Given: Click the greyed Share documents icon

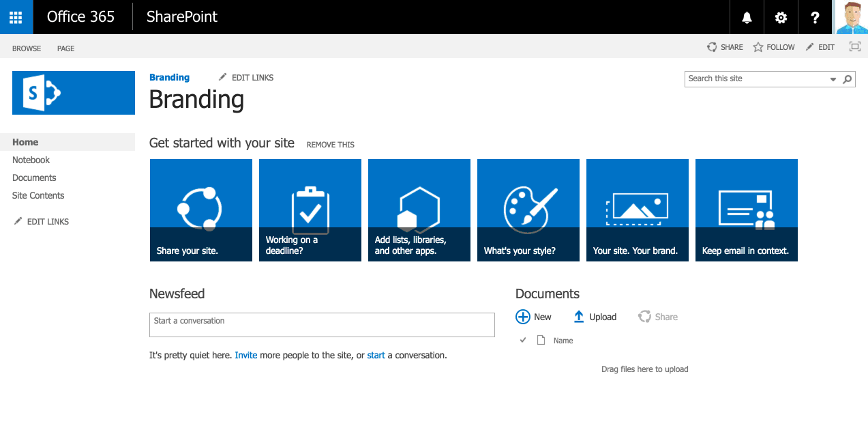Looking at the screenshot, I should [644, 317].
